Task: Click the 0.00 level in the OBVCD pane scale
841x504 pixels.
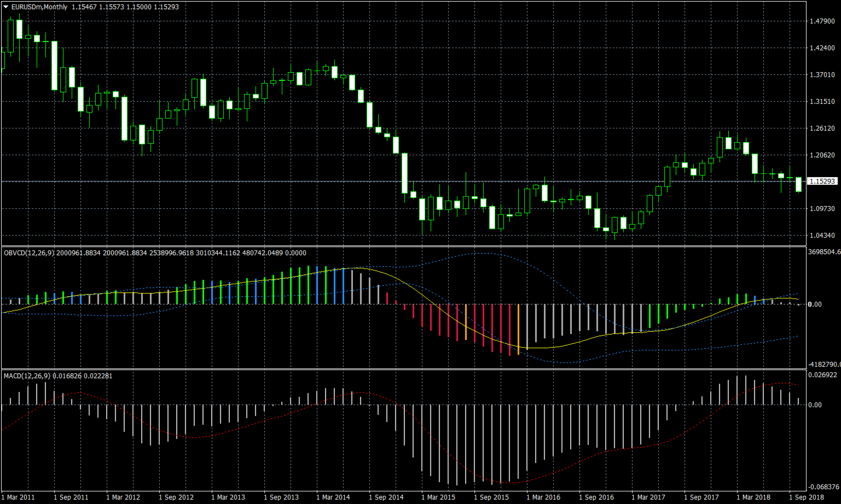Action: point(815,304)
